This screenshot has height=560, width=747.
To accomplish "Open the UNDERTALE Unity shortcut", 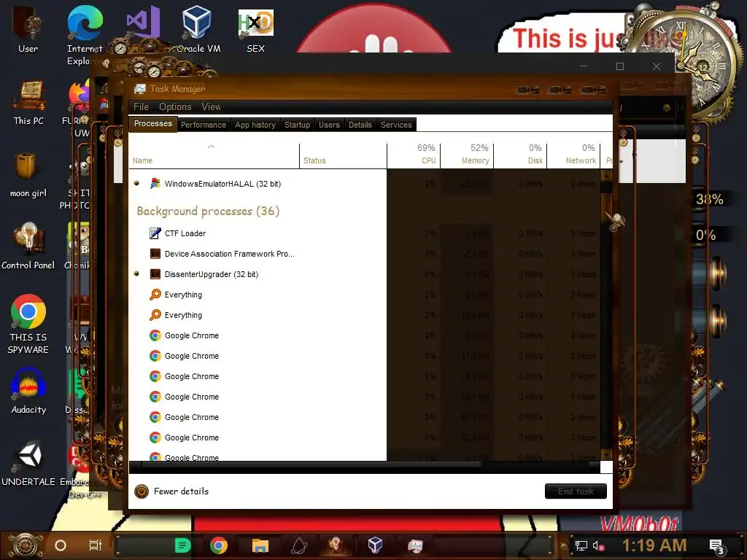I will coord(28,464).
